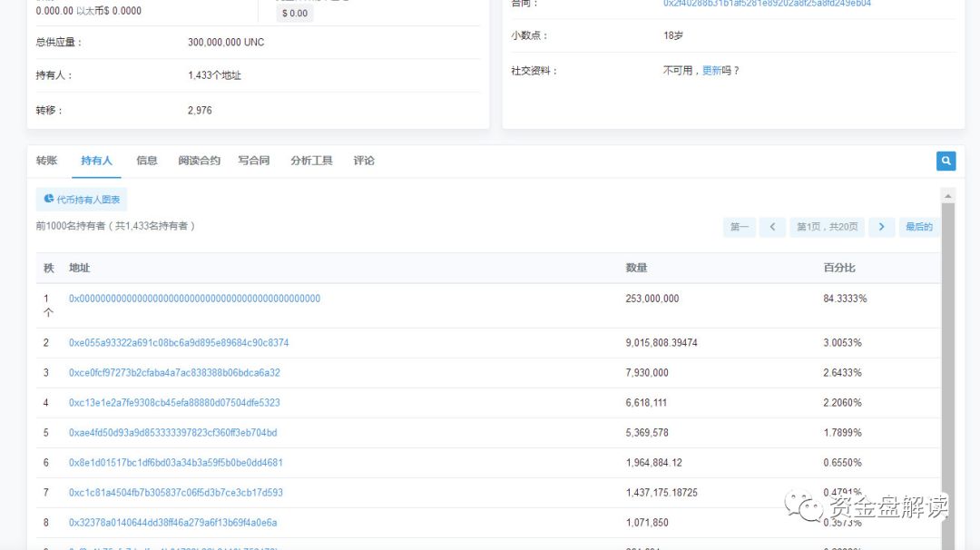Screen dimensions: 980x550
Task: Click the holders table vertical scrollbar thumb
Action: [x=947, y=375]
